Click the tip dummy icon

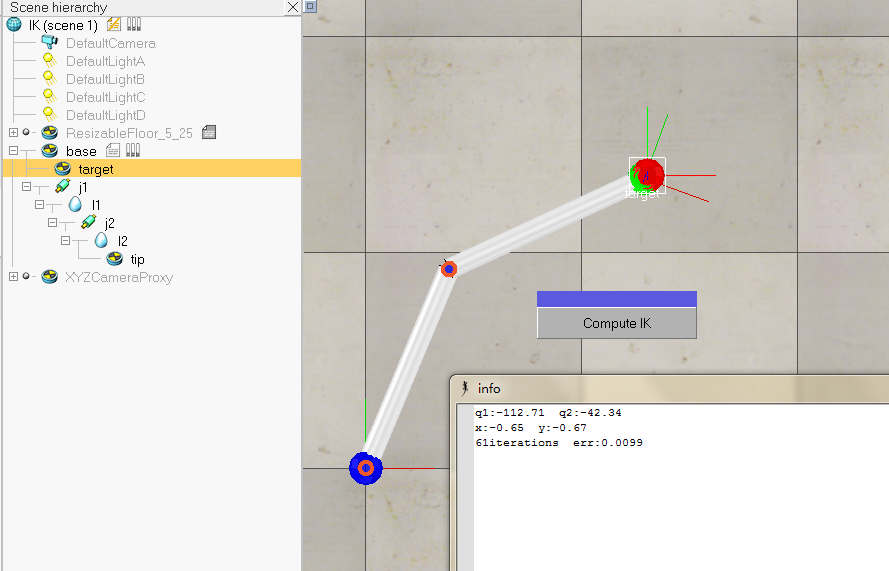(x=115, y=259)
